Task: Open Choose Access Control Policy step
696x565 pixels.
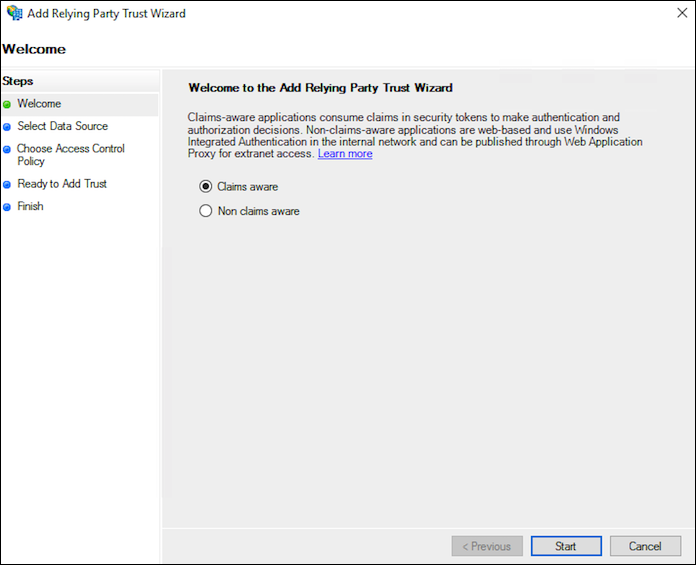Action: pyautogui.click(x=71, y=154)
